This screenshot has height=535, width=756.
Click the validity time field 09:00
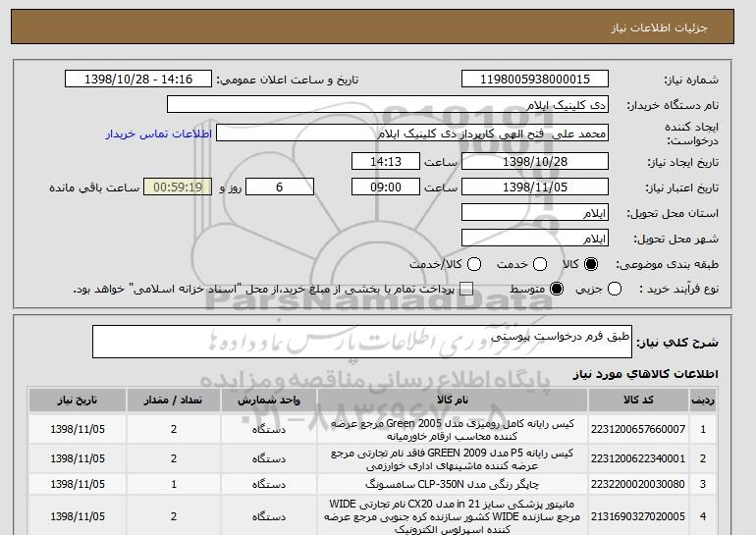pyautogui.click(x=386, y=187)
